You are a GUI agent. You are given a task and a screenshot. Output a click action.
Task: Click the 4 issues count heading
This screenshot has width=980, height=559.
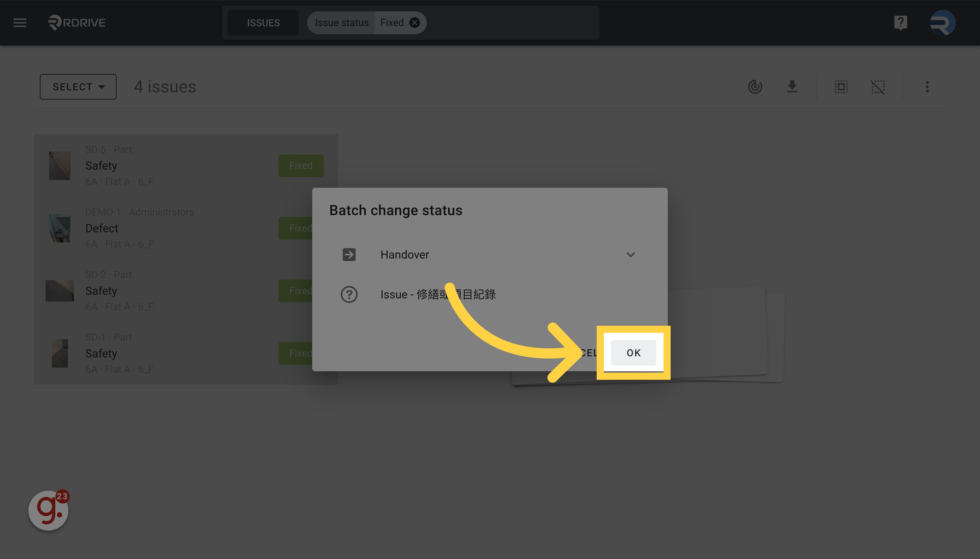pyautogui.click(x=165, y=87)
